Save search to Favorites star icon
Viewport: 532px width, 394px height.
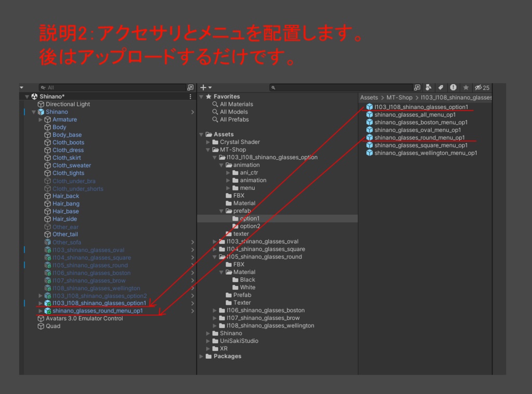pyautogui.click(x=466, y=88)
